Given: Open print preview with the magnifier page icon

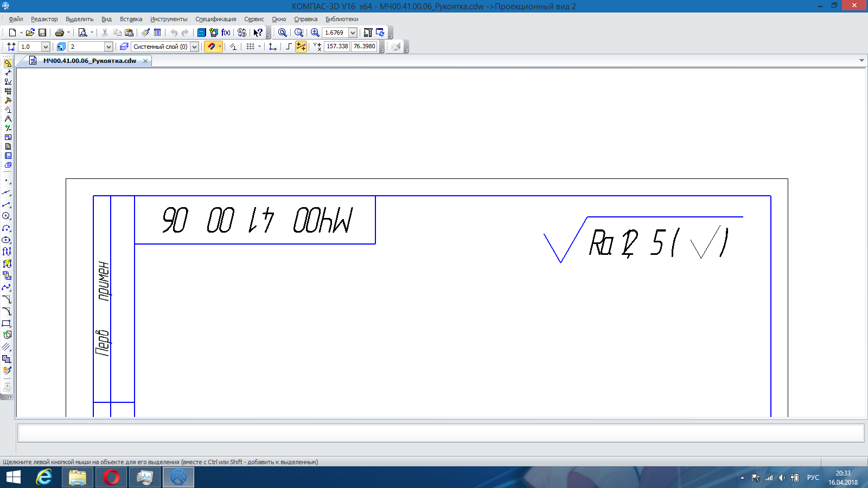Looking at the screenshot, I should coord(82,33).
